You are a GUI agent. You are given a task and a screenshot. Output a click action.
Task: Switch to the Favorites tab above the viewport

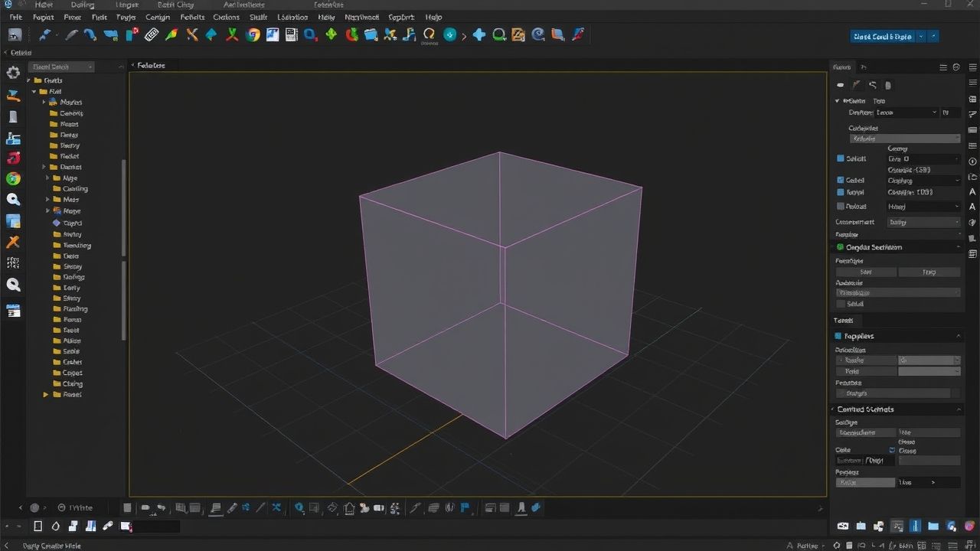coord(150,65)
